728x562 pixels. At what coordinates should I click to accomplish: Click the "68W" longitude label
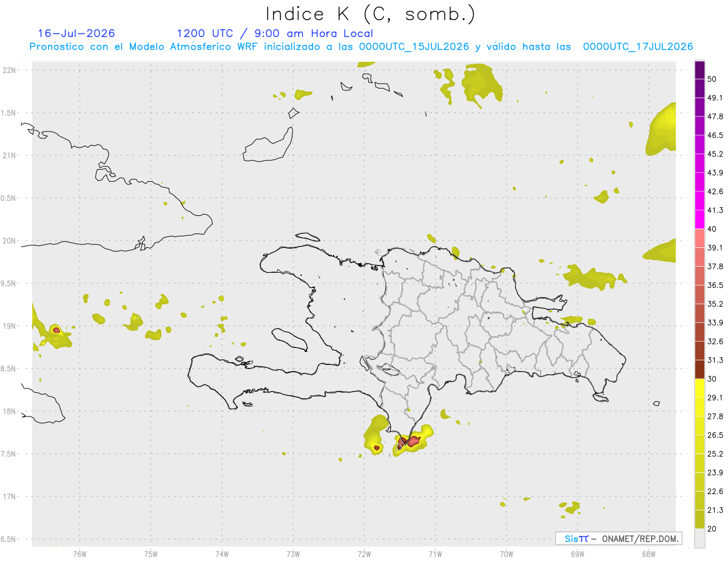649,554
